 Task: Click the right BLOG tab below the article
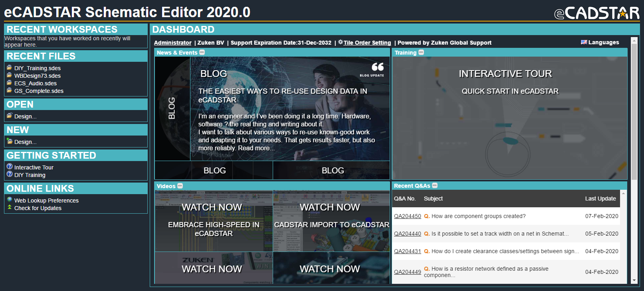[x=332, y=170]
